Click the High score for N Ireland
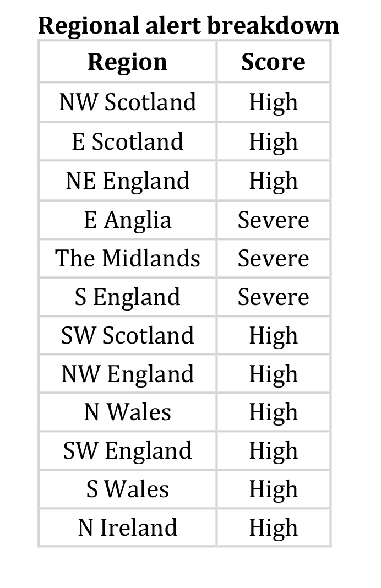Image resolution: width=381 pixels, height=588 pixels. [274, 527]
